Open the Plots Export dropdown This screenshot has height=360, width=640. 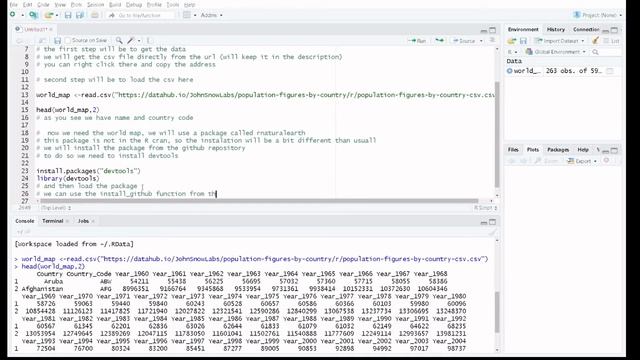pyautogui.click(x=582, y=161)
